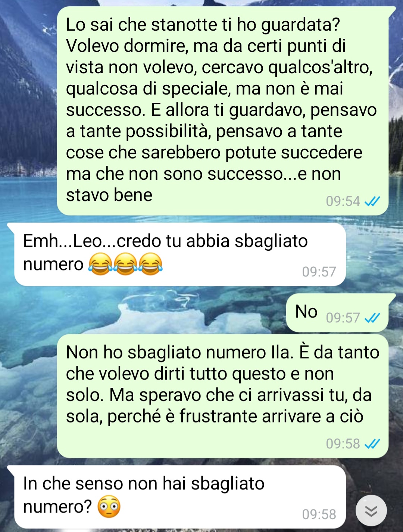This screenshot has height=532, width=403.
Task: Tap the 09:54 timestamp on the first message
Action: [343, 201]
